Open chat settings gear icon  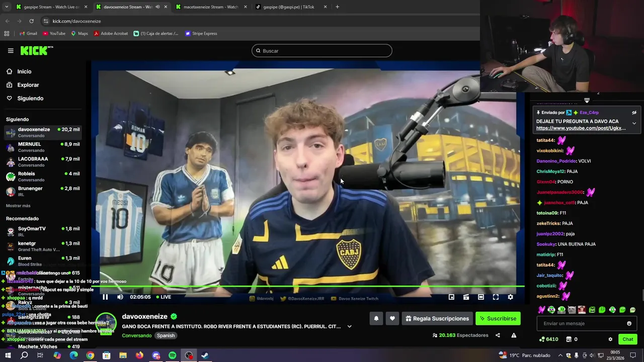coord(610,339)
